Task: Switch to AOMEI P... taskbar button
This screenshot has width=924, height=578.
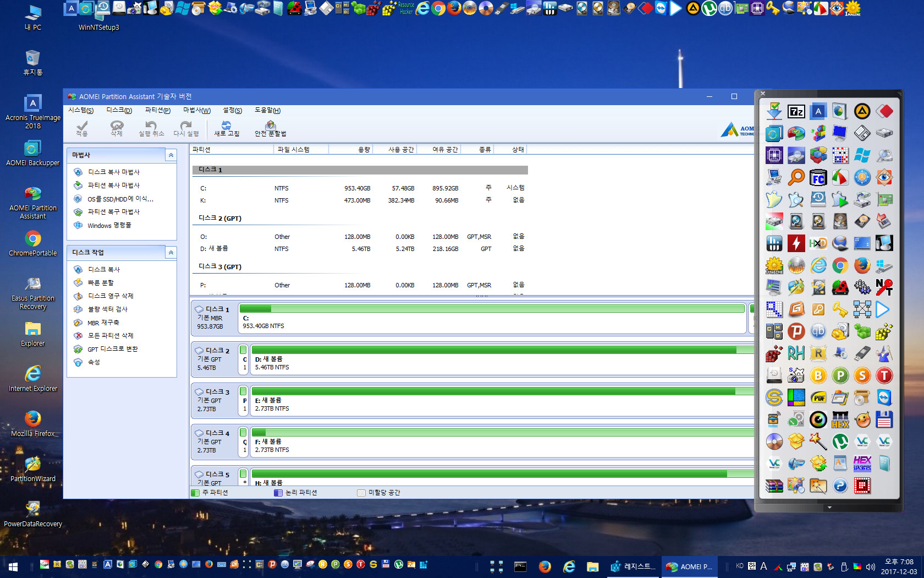Action: pyautogui.click(x=690, y=566)
